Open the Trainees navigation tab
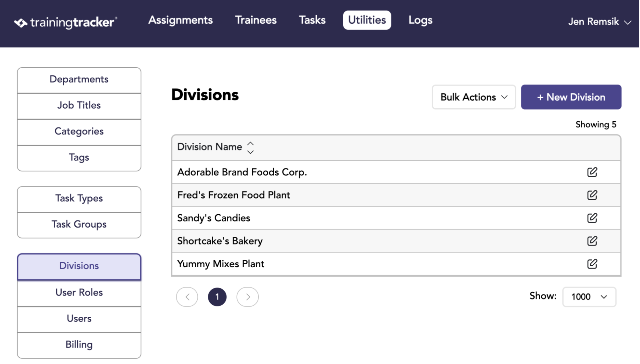This screenshot has height=364, width=640. point(256,20)
